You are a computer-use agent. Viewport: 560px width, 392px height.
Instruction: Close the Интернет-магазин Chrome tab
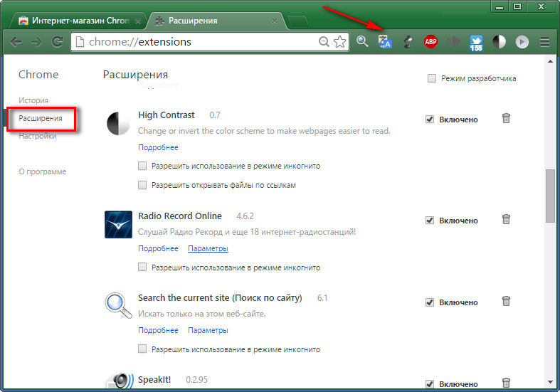137,21
